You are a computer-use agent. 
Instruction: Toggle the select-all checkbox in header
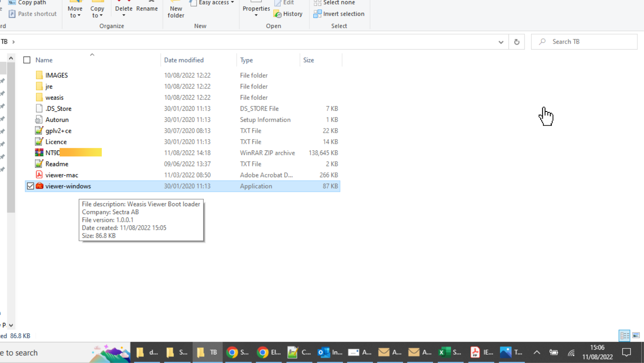pos(27,60)
